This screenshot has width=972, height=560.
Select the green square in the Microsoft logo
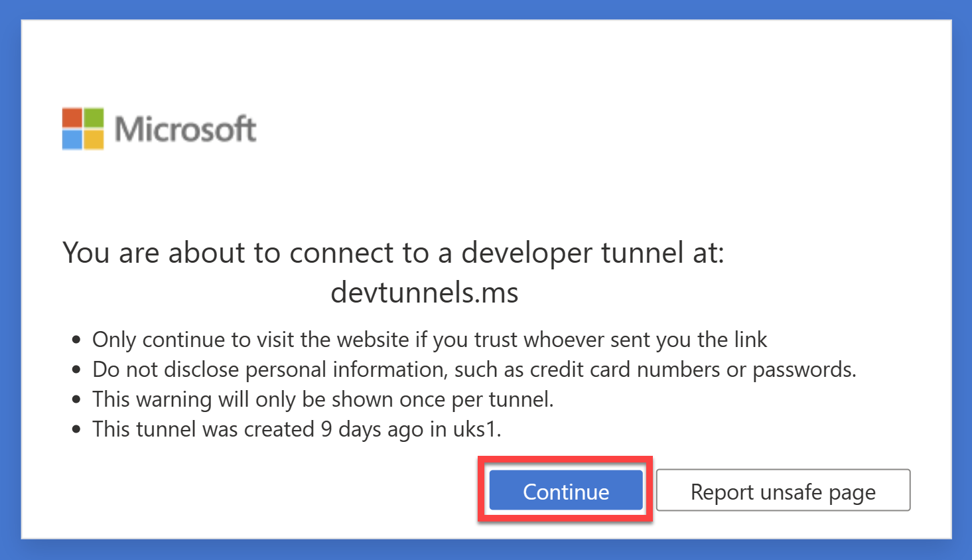[x=94, y=117]
